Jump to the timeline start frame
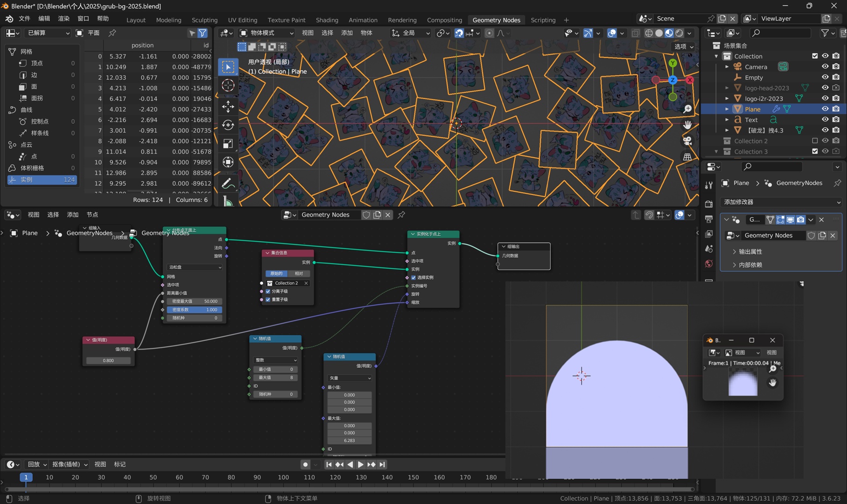847x504 pixels. pos(329,464)
